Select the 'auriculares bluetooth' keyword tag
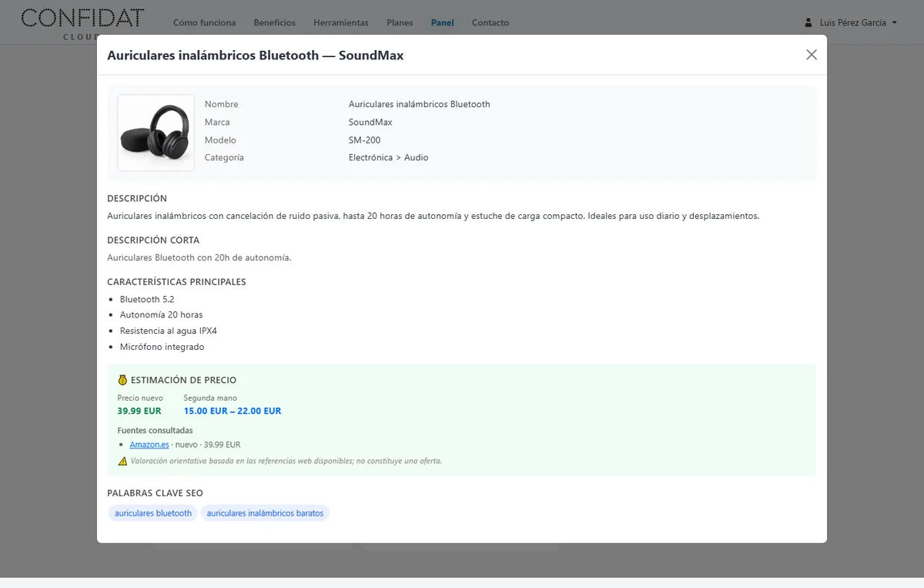 point(153,513)
